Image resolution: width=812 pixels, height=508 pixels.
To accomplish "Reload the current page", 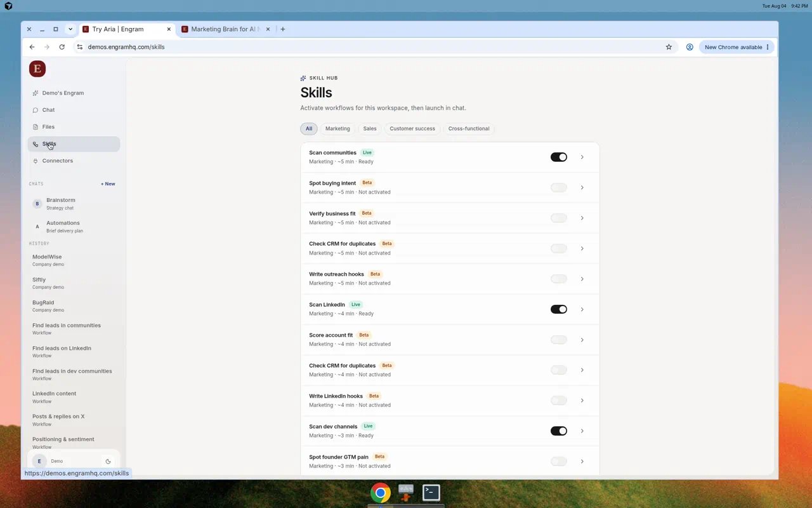I will (x=62, y=47).
